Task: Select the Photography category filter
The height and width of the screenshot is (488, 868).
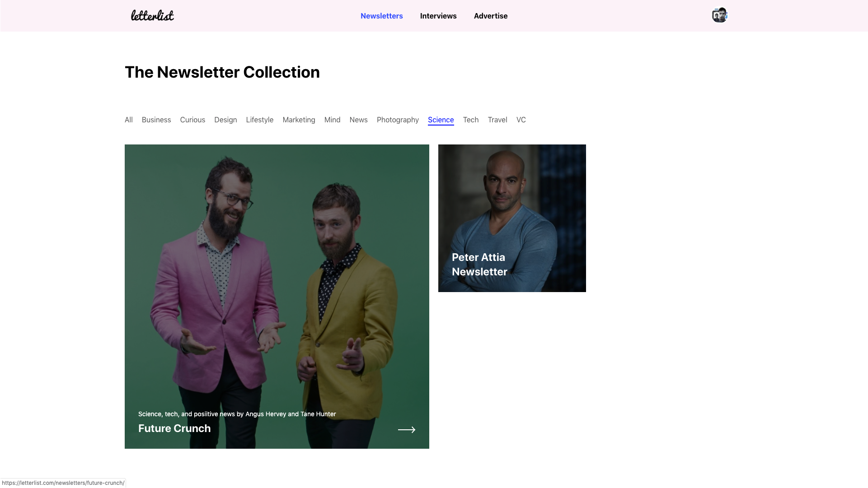Action: [x=398, y=119]
